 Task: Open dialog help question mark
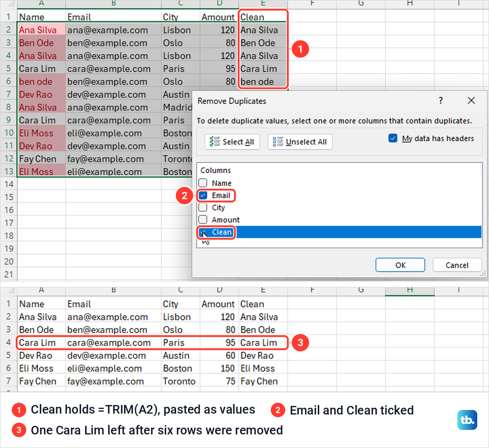click(x=441, y=100)
